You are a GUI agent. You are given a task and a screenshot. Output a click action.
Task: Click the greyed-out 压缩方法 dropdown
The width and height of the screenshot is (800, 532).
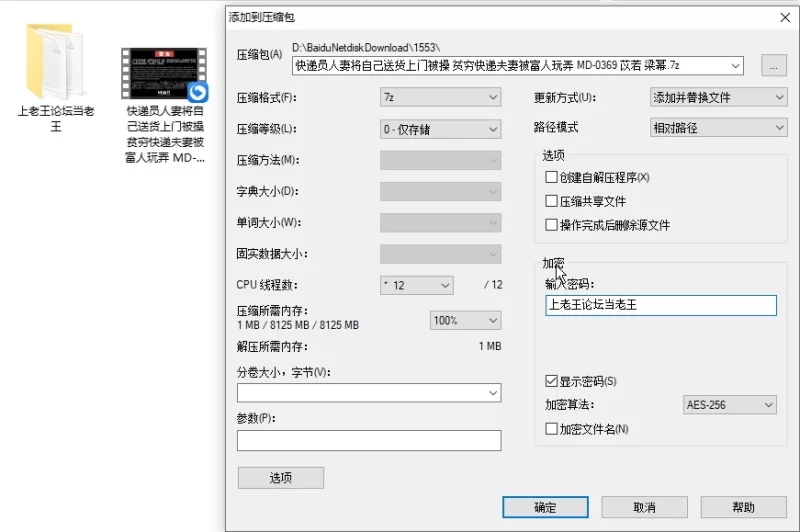click(x=440, y=160)
